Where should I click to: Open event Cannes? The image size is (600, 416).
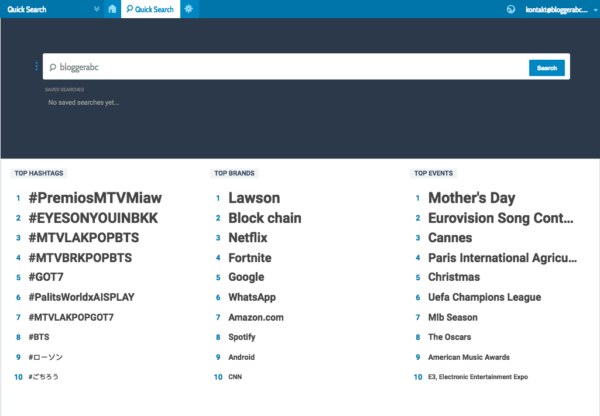click(450, 238)
